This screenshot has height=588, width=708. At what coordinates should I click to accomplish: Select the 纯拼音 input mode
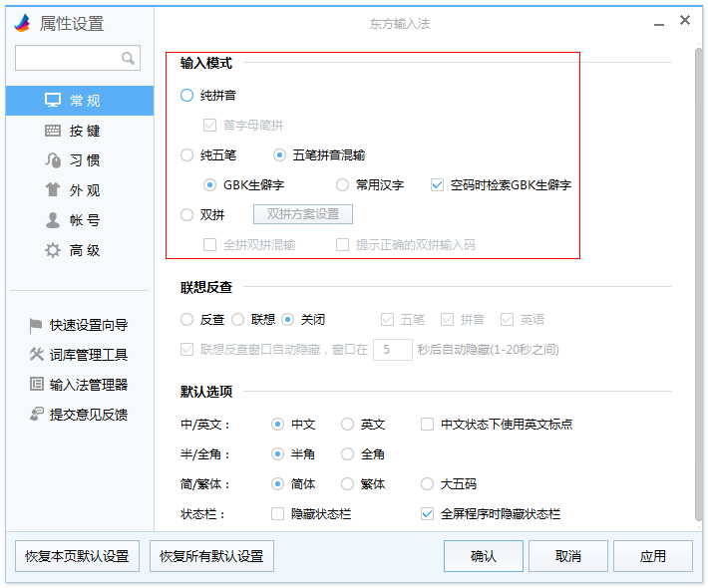tap(186, 96)
